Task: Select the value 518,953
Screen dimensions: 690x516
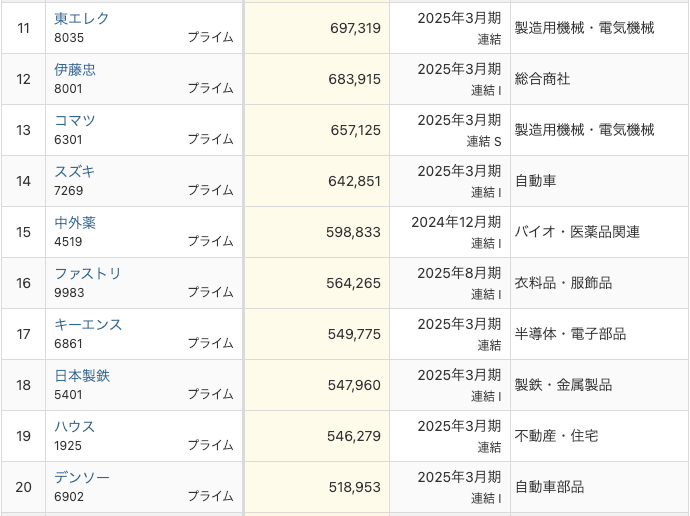Action: (354, 487)
